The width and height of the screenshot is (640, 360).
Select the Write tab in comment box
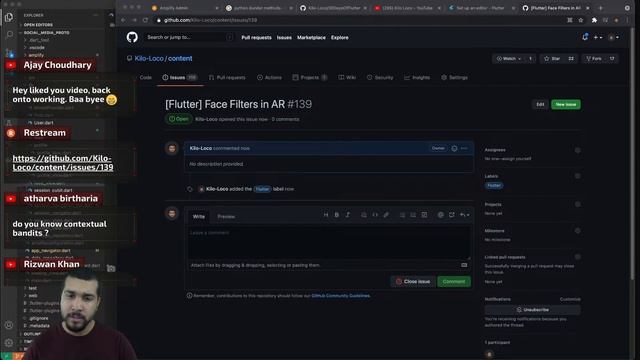point(199,217)
